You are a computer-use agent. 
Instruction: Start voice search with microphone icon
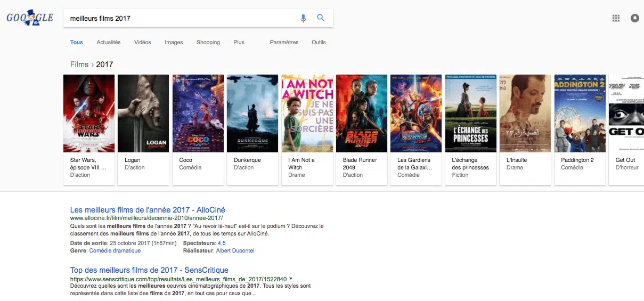303,18
